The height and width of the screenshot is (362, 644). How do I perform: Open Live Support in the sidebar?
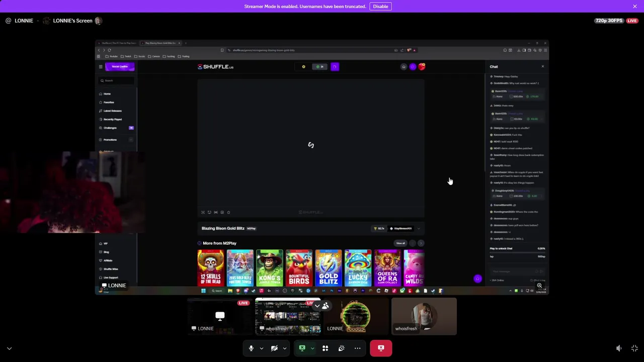tap(110, 278)
